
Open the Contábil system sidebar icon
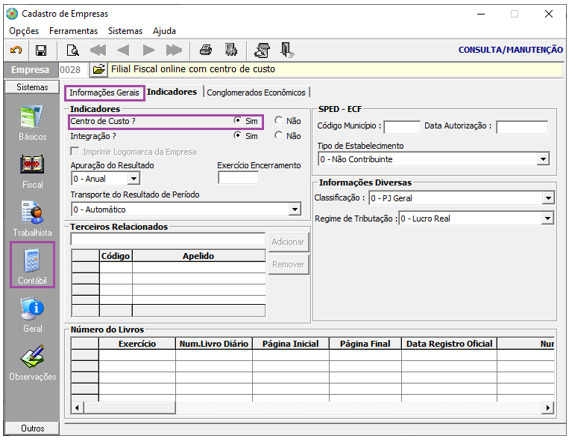click(x=32, y=265)
